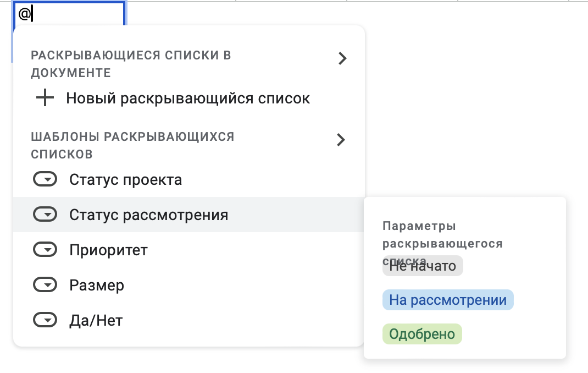Image resolution: width=588 pixels, height=373 pixels.
Task: Click the green Одобрено chip
Action: tap(422, 334)
